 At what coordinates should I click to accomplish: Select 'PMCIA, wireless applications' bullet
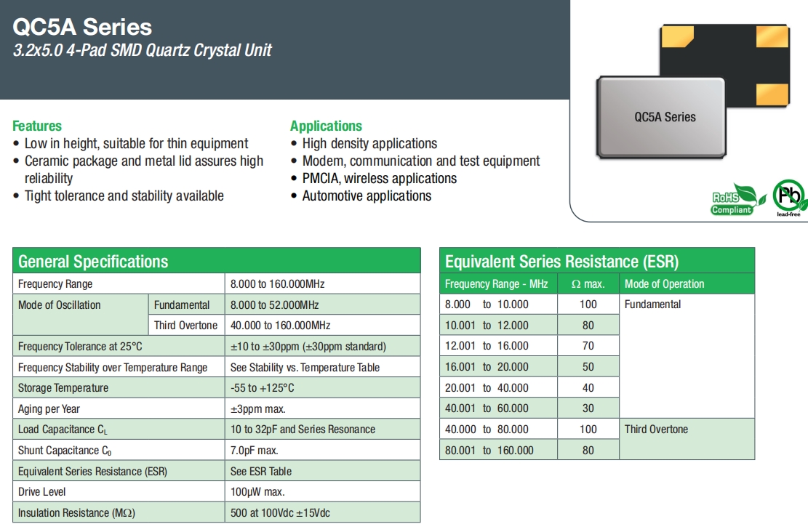(x=379, y=178)
